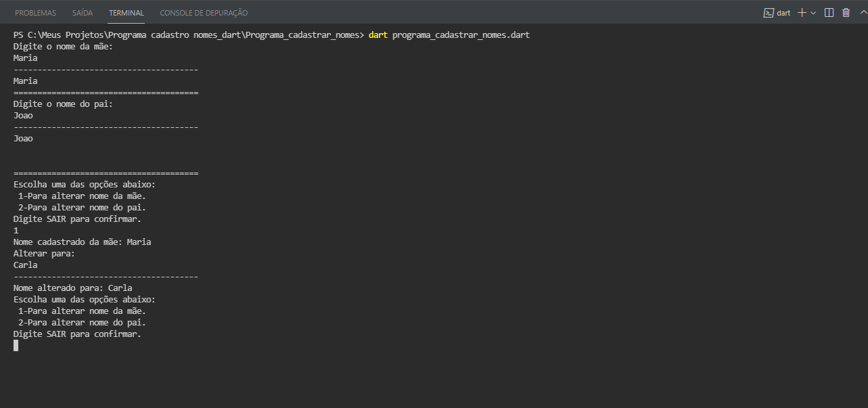Create a new terminal with plus icon
868x408 pixels.
point(802,13)
